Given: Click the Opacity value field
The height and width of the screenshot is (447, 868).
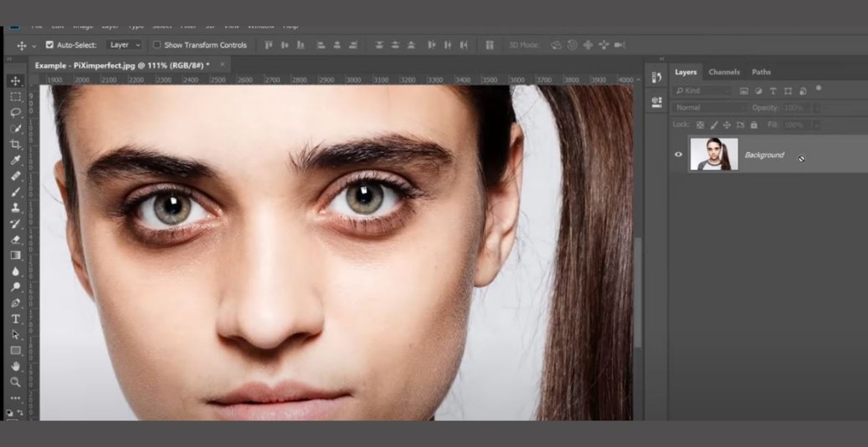Looking at the screenshot, I should click(795, 108).
